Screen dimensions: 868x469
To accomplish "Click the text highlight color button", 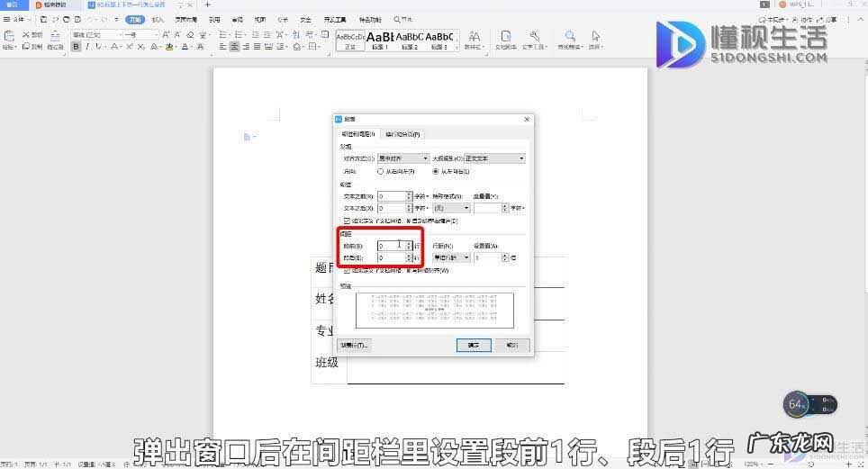I will coord(169,47).
